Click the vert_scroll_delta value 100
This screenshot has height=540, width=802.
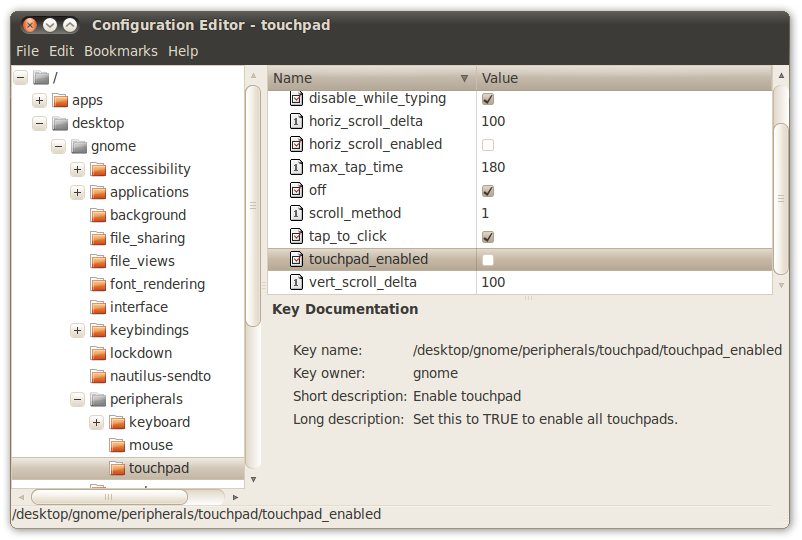coord(493,282)
